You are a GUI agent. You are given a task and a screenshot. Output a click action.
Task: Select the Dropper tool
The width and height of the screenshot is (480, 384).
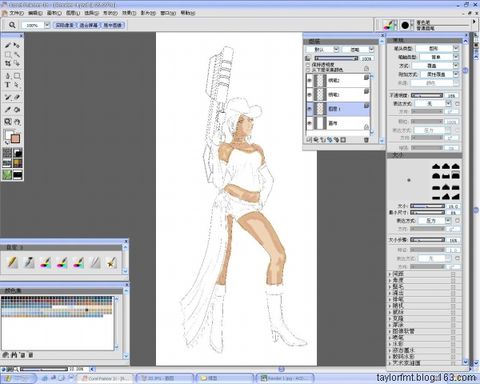pos(8,110)
